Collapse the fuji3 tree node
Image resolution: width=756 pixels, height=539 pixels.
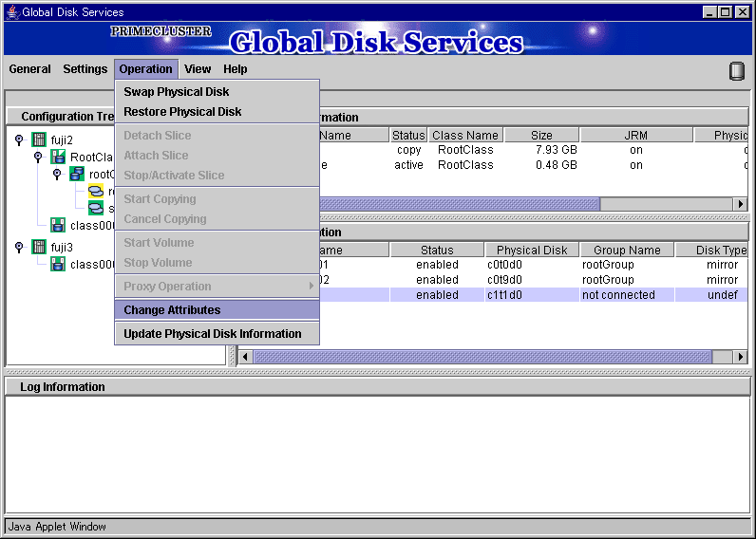coord(19,247)
